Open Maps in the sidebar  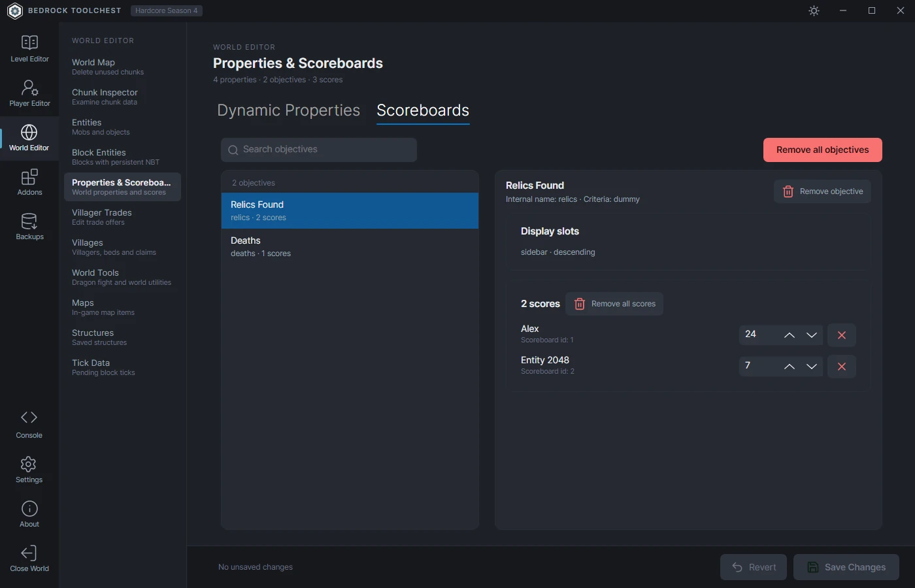pos(122,307)
